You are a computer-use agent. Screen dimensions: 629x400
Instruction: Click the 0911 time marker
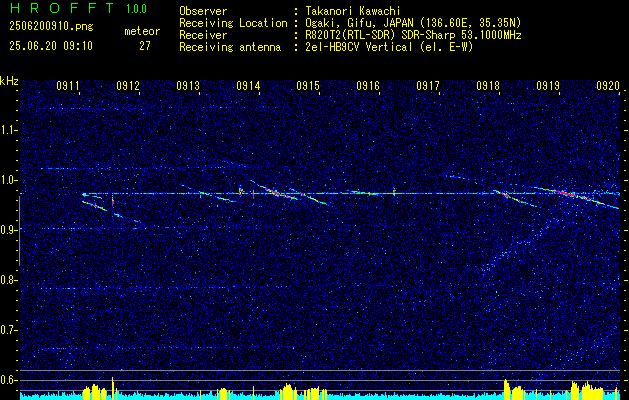point(67,85)
